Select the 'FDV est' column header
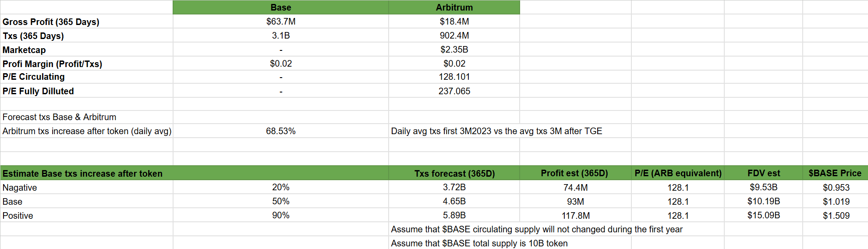Screen dimensions: 868x249 pos(764,173)
